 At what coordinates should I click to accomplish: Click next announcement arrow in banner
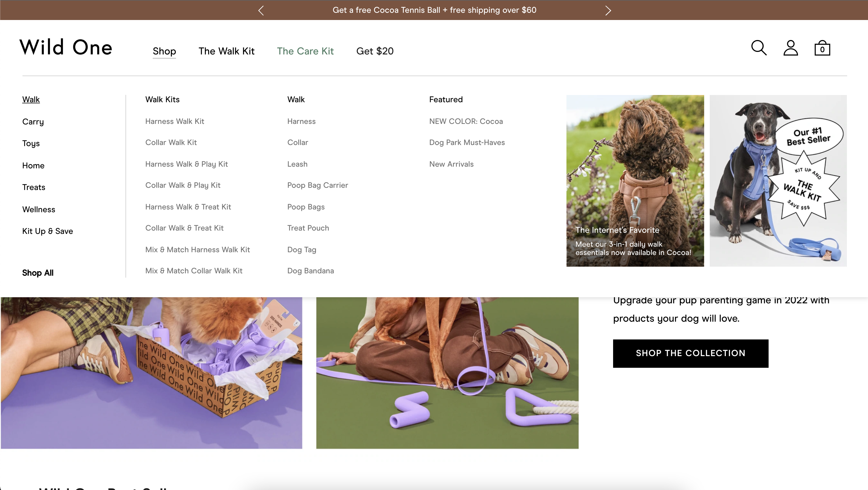click(x=608, y=11)
